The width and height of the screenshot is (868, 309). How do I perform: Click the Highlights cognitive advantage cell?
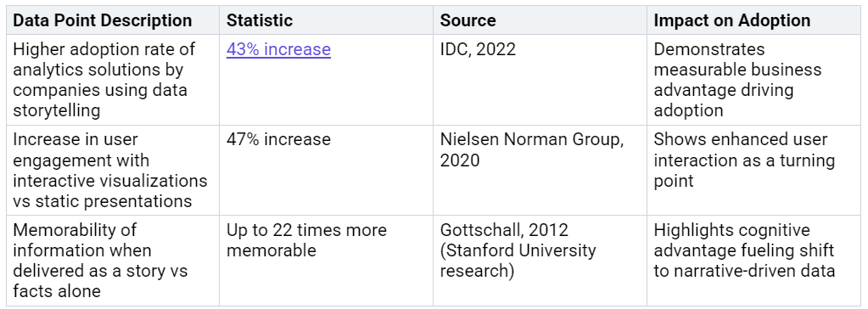coord(754,261)
